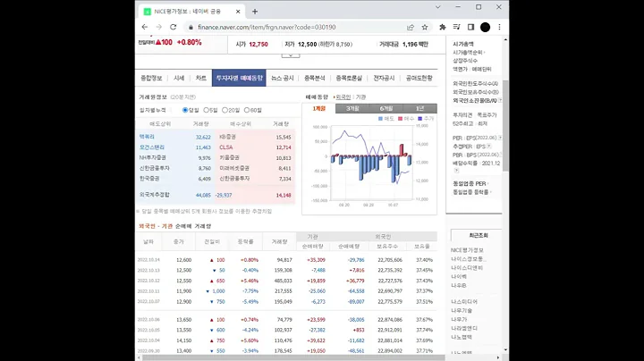This screenshot has width=644, height=361.
Task: Click the 기관 link above the chart
Action: 360,97
